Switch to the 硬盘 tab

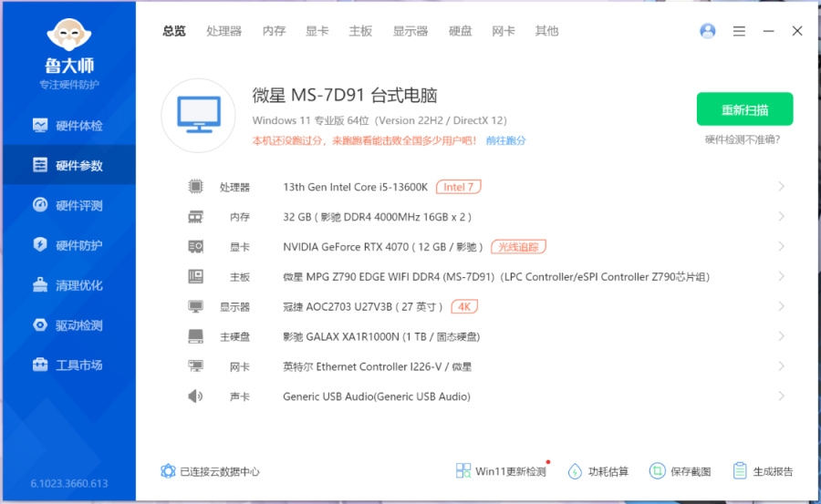461,31
